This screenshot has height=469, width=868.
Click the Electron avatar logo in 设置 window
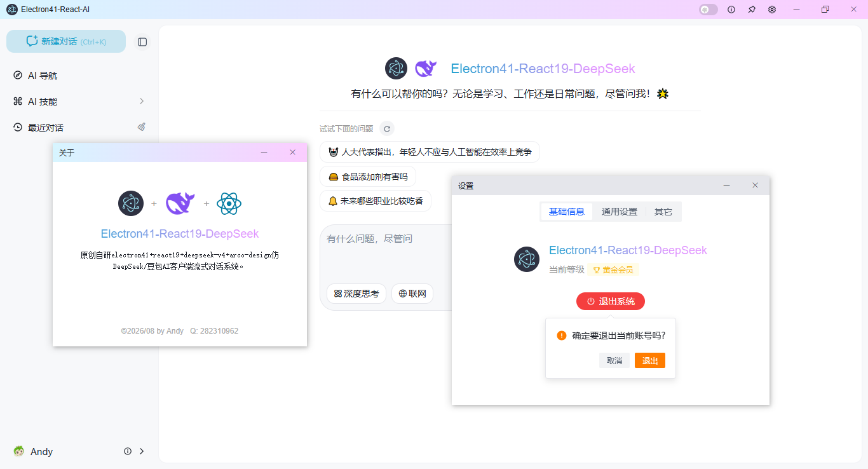point(527,259)
